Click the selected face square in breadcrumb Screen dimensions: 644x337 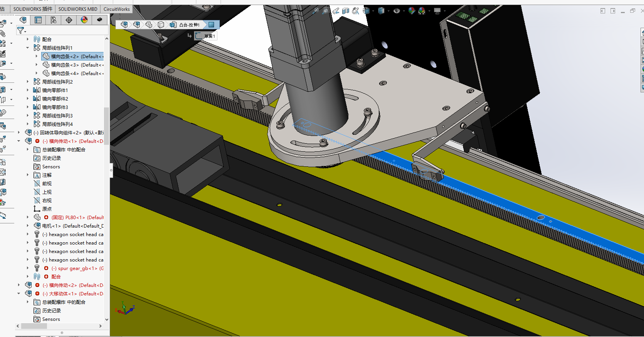click(x=211, y=25)
